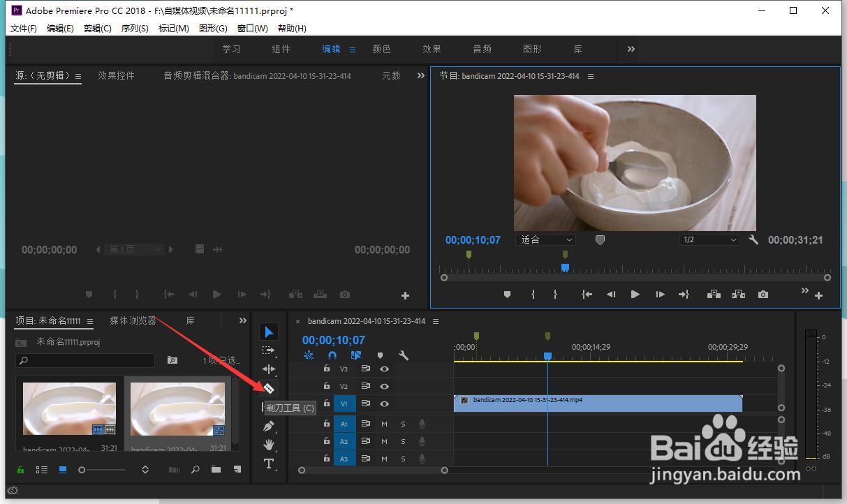
Task: Expand workspace overflow chevrons
Action: tap(631, 49)
